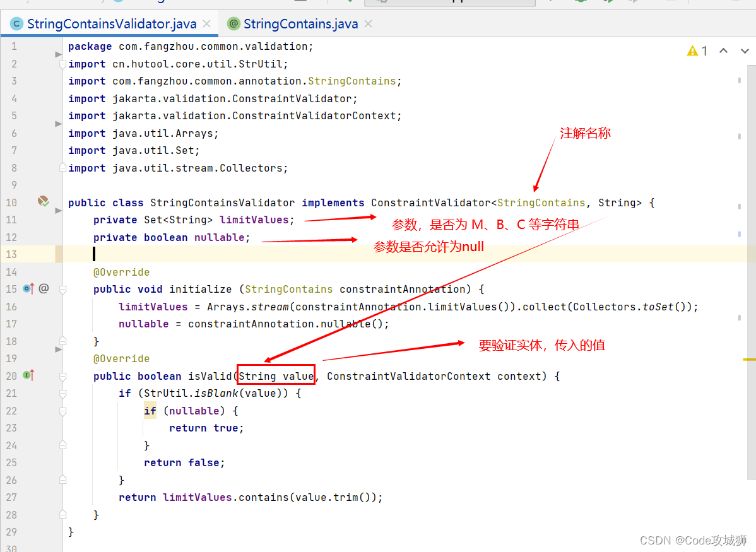The width and height of the screenshot is (756, 552).
Task: Click the class icon on StringContainsValidator.java tab
Action: (16, 23)
